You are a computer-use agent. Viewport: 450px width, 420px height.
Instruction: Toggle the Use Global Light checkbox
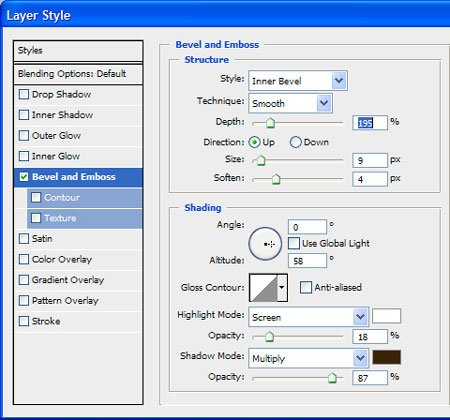click(x=294, y=243)
